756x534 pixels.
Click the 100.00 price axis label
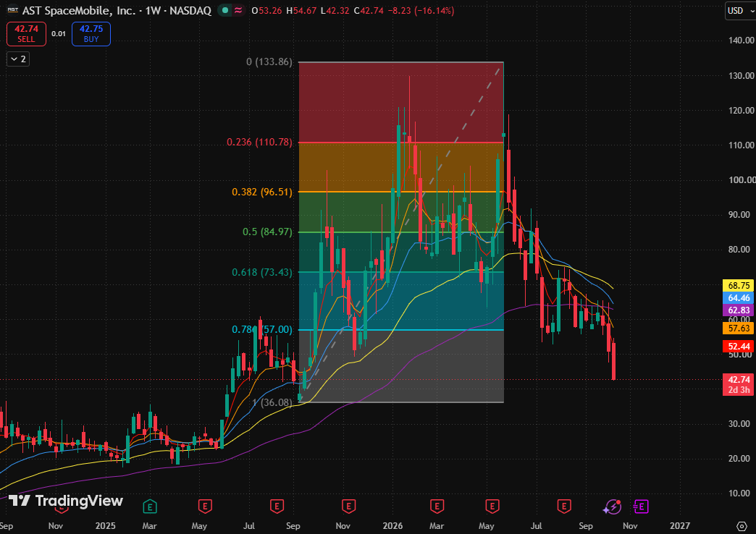click(x=741, y=179)
